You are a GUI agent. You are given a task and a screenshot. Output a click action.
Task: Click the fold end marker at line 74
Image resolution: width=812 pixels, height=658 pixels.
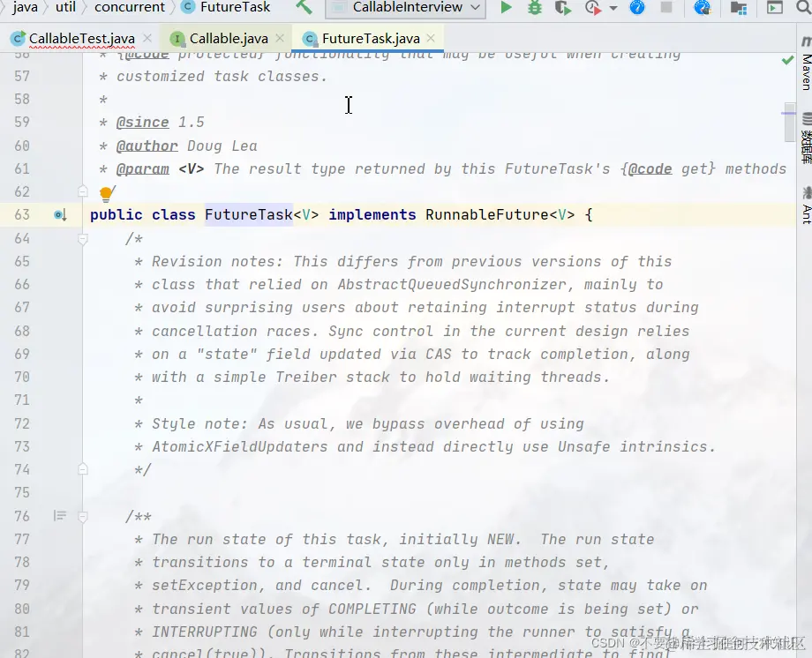[x=82, y=469]
